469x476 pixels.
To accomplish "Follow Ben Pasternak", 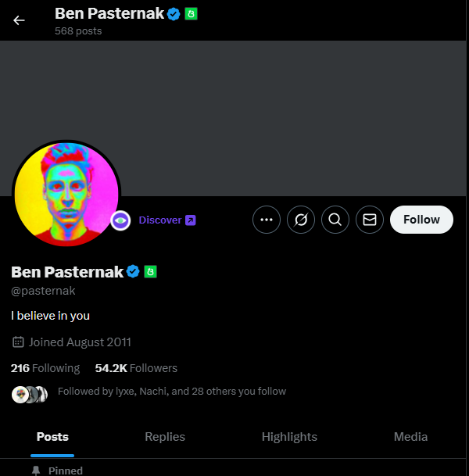I will [421, 220].
